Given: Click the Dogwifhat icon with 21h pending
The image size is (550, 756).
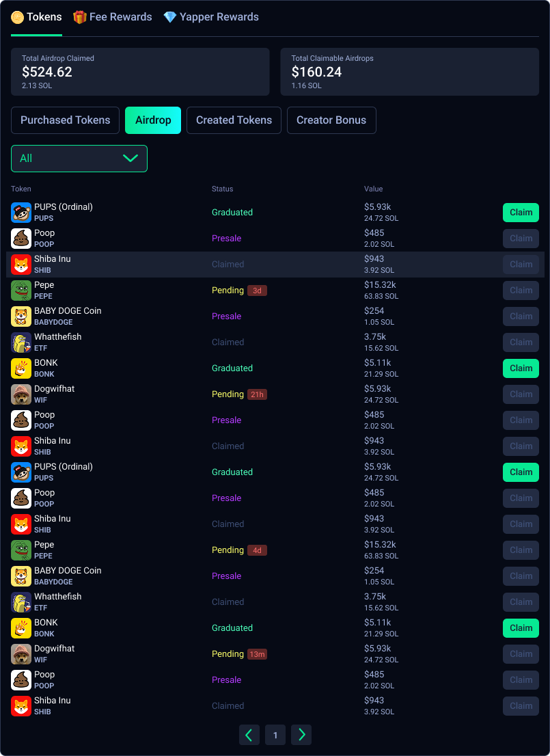Looking at the screenshot, I should coord(21,394).
